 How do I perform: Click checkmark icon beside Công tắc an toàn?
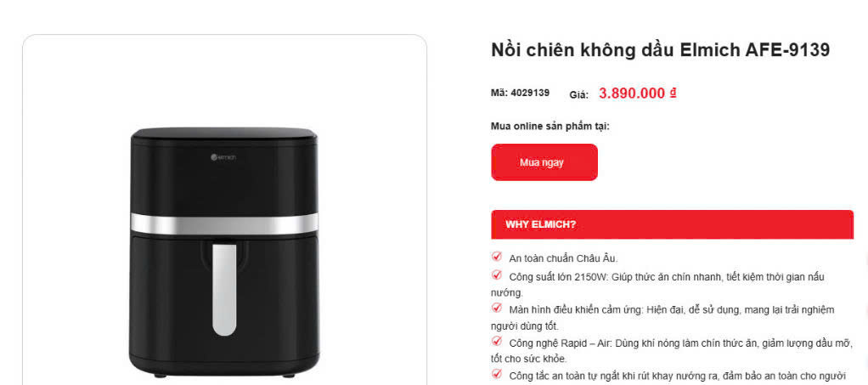497,374
